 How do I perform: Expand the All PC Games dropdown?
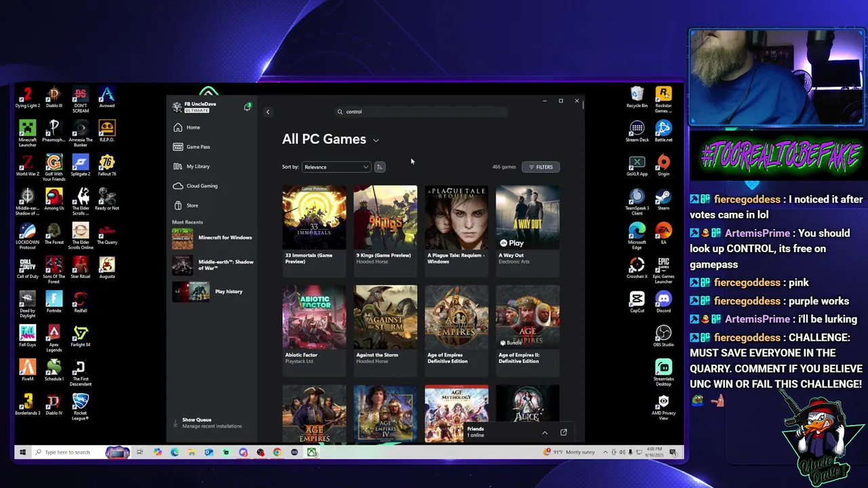coord(376,140)
